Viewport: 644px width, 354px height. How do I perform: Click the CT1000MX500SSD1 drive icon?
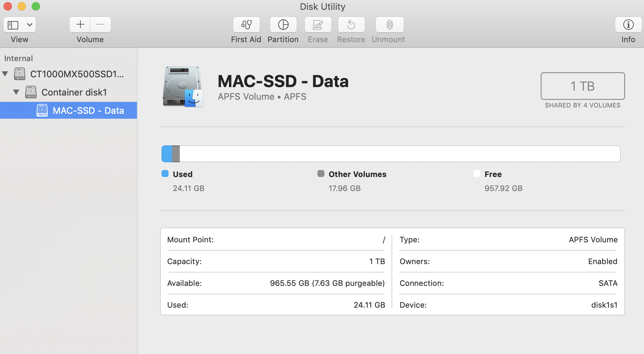[20, 74]
